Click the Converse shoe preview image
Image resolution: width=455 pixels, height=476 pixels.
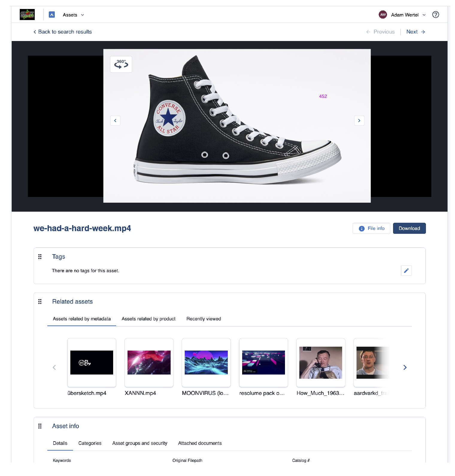(237, 126)
